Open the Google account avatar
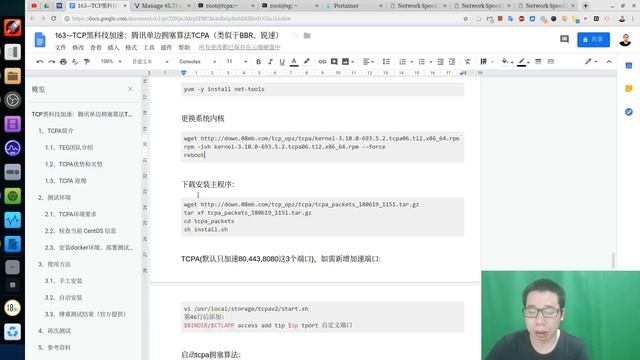This screenshot has height=360, width=640. point(625,40)
